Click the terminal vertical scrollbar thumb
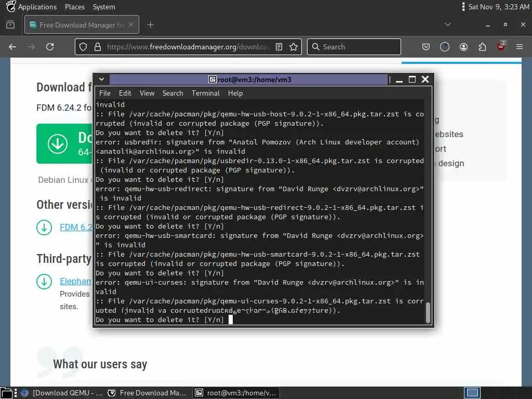The height and width of the screenshot is (399, 532). (x=428, y=313)
